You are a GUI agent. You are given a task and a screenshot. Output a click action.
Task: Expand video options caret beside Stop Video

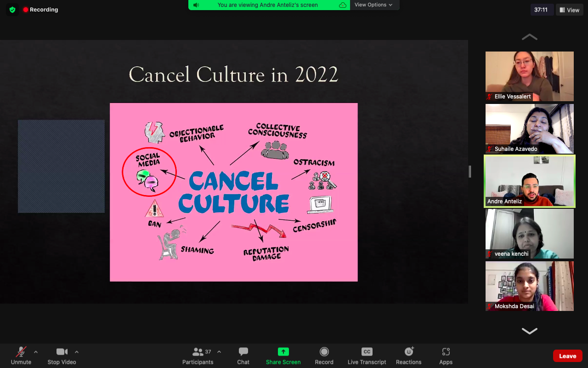(x=77, y=352)
